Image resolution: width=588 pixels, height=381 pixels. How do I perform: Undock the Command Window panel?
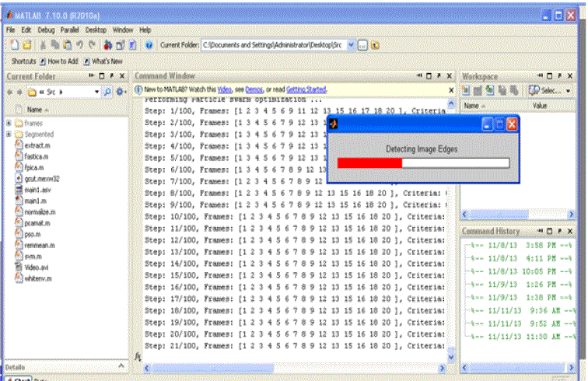click(439, 76)
